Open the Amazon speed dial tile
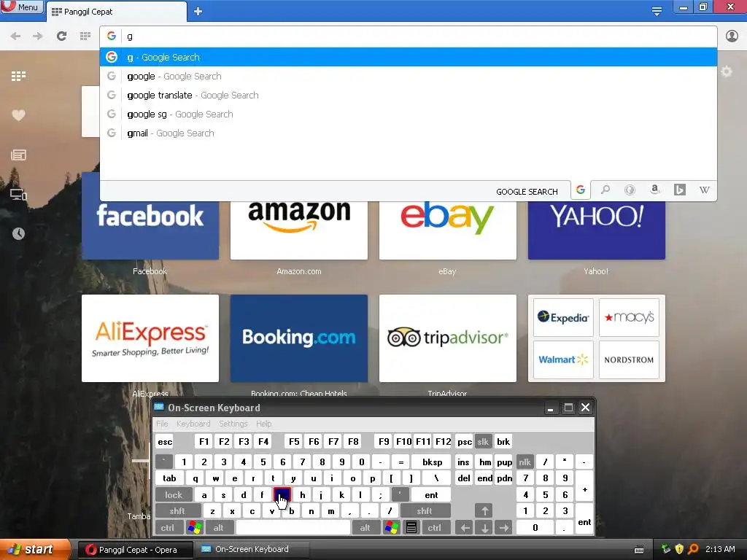The image size is (747, 560). [298, 230]
